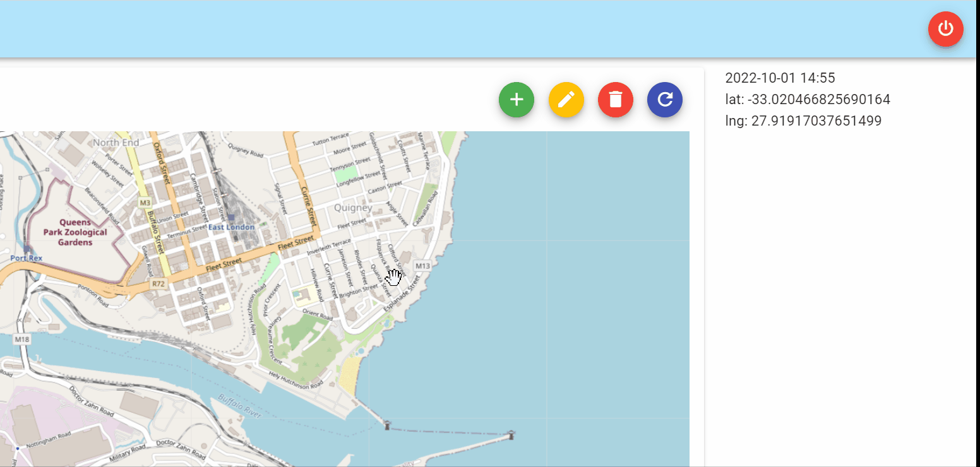Image resolution: width=980 pixels, height=467 pixels.
Task: Click the M18 road shield
Action: [22, 340]
